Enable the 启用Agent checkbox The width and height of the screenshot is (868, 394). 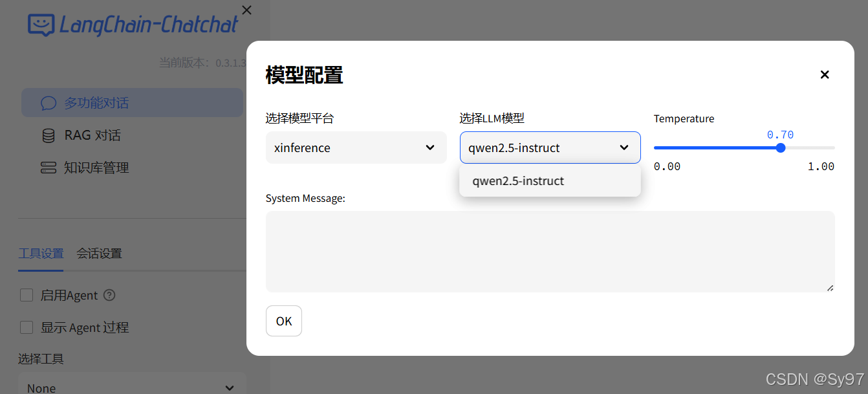pos(27,294)
